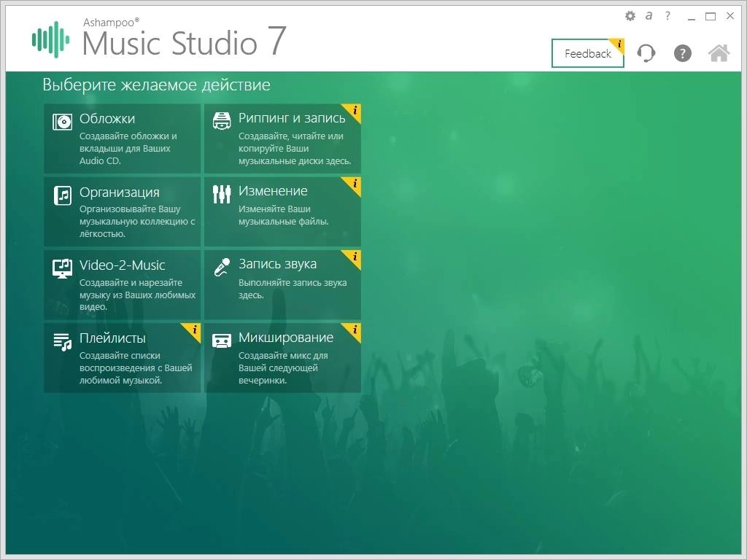Click the small question mark in title bar
This screenshot has height=560, width=747.
click(x=667, y=16)
